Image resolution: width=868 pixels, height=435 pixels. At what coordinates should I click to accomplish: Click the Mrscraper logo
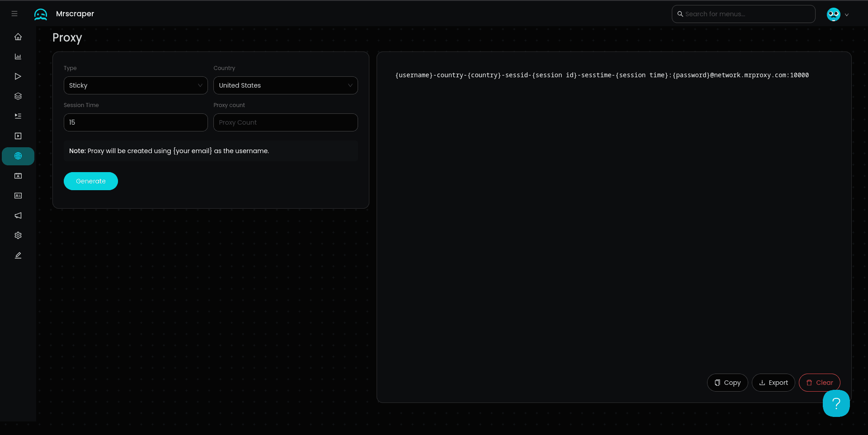64,14
